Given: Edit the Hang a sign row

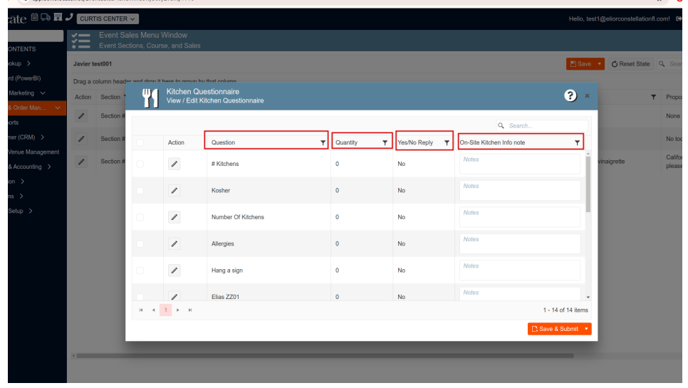Looking at the screenshot, I should pyautogui.click(x=174, y=270).
